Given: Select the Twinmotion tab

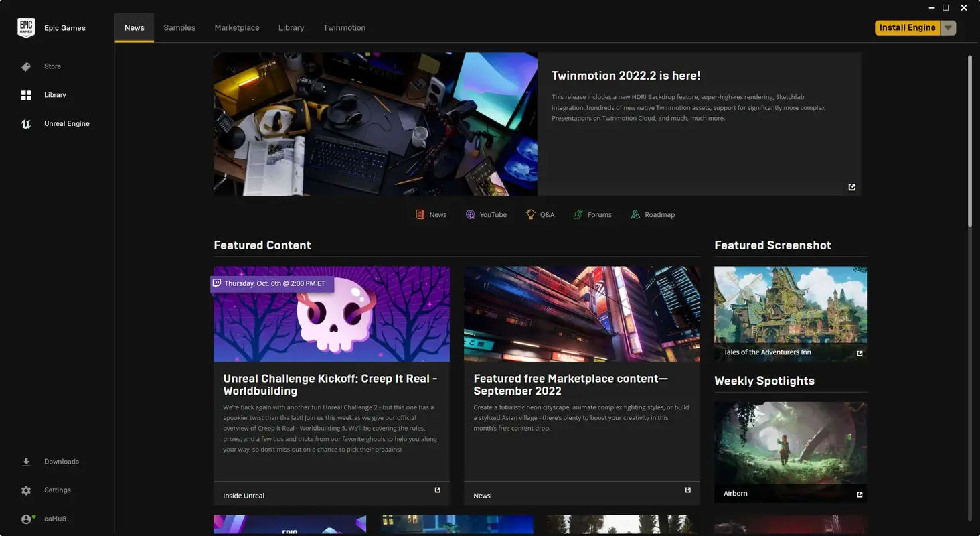Looking at the screenshot, I should 344,27.
